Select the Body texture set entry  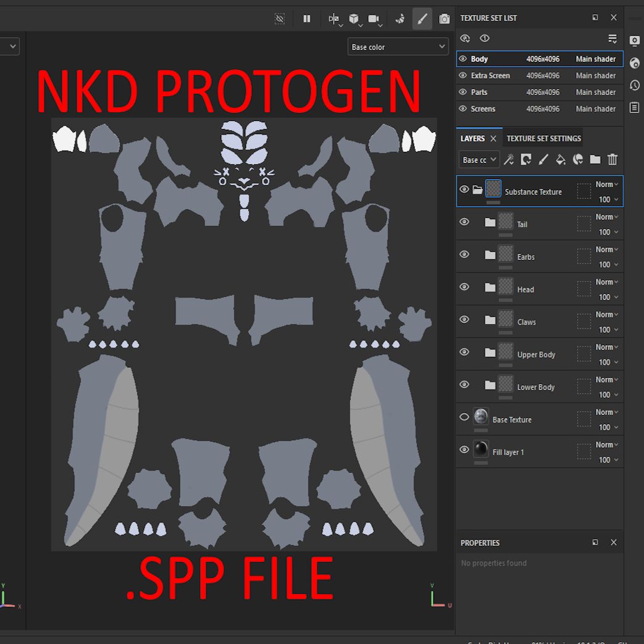pyautogui.click(x=531, y=59)
